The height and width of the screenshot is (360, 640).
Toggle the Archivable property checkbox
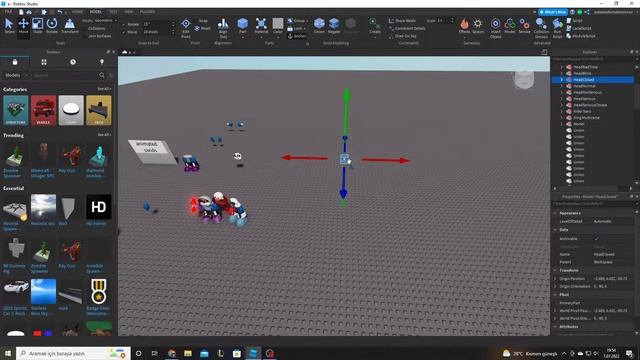coord(596,238)
